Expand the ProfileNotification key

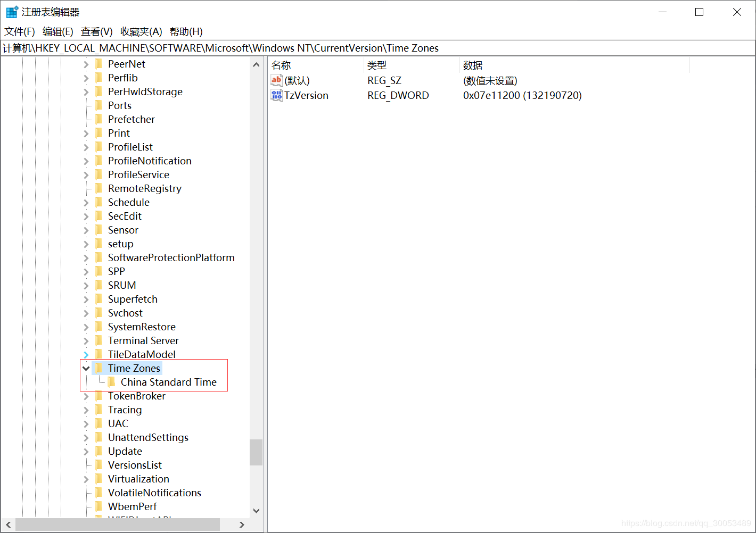coord(86,161)
